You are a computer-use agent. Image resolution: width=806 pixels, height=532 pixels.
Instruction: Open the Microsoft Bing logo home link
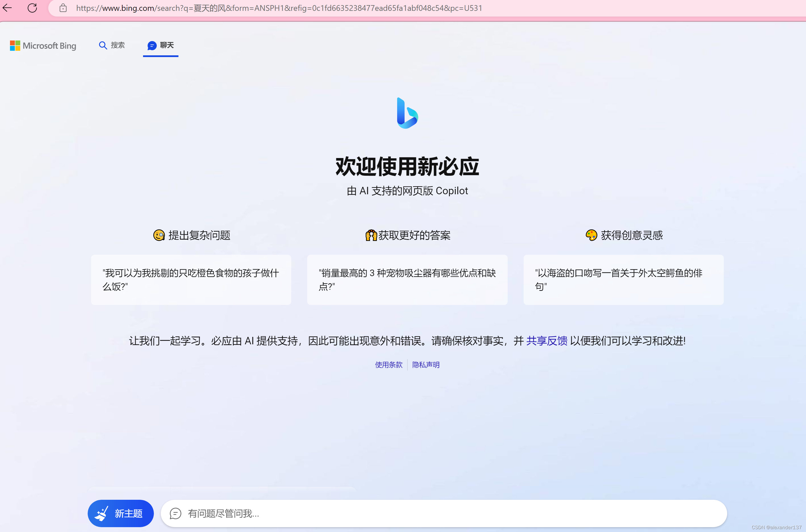click(43, 45)
